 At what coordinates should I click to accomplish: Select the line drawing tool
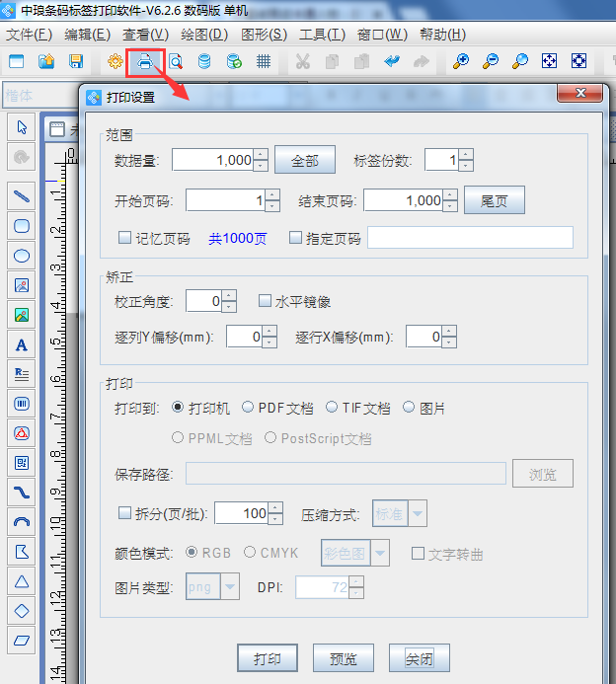pos(22,196)
